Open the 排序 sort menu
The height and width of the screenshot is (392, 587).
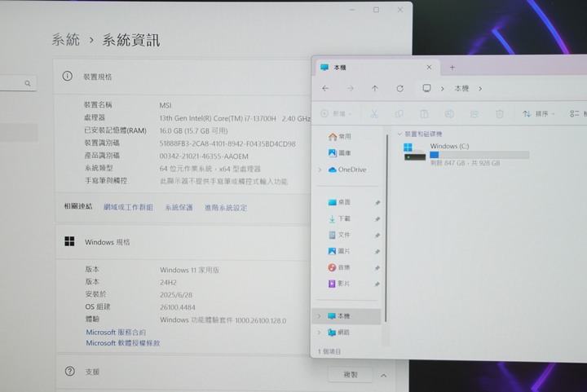pos(539,114)
